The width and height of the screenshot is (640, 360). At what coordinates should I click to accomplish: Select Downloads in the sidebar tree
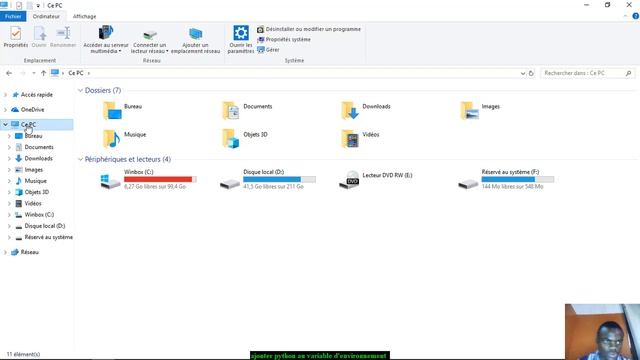(x=38, y=158)
